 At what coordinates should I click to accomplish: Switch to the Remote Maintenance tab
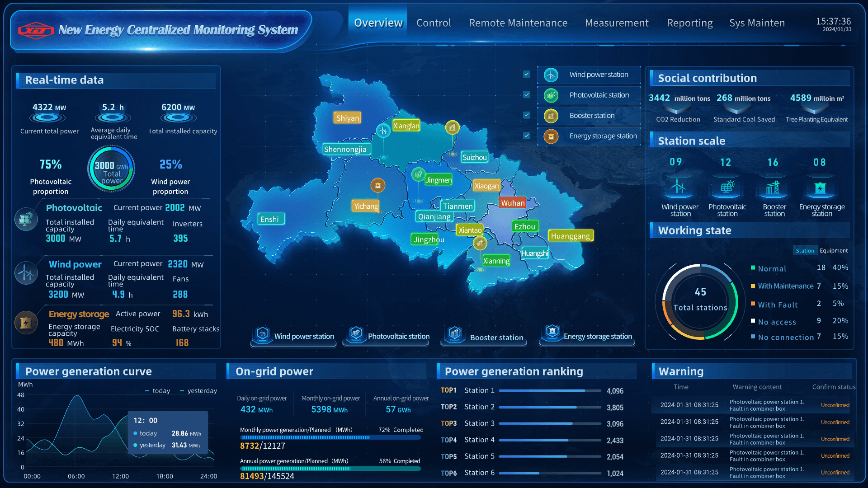pos(518,23)
